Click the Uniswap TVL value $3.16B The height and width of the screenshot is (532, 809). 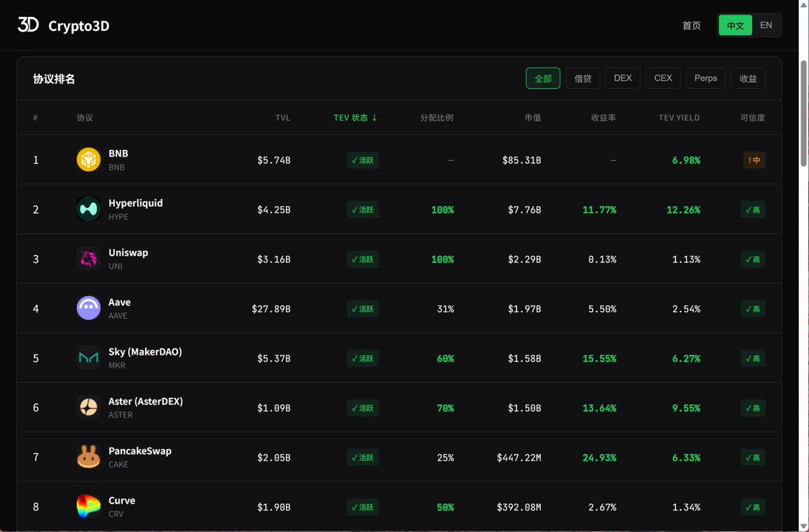pyautogui.click(x=274, y=260)
